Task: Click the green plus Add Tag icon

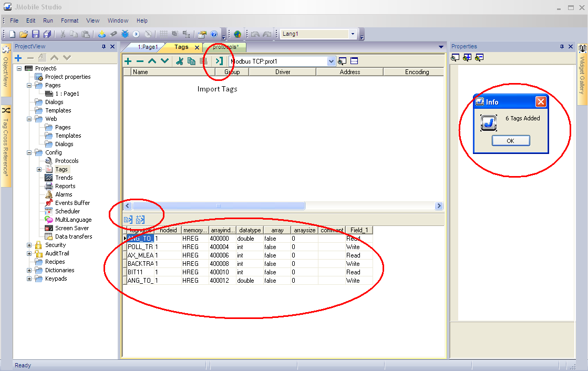Action: point(128,61)
